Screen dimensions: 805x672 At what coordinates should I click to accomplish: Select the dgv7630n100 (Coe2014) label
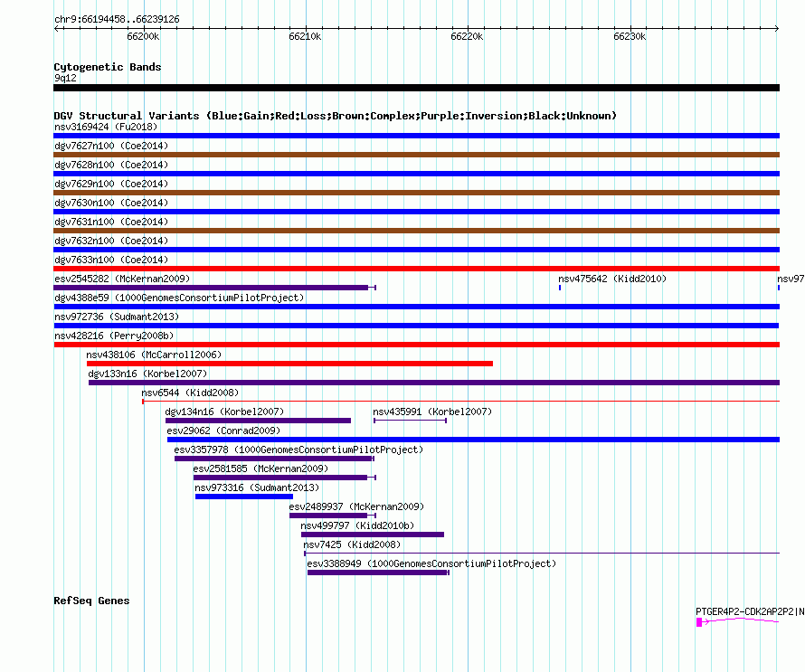pos(111,203)
